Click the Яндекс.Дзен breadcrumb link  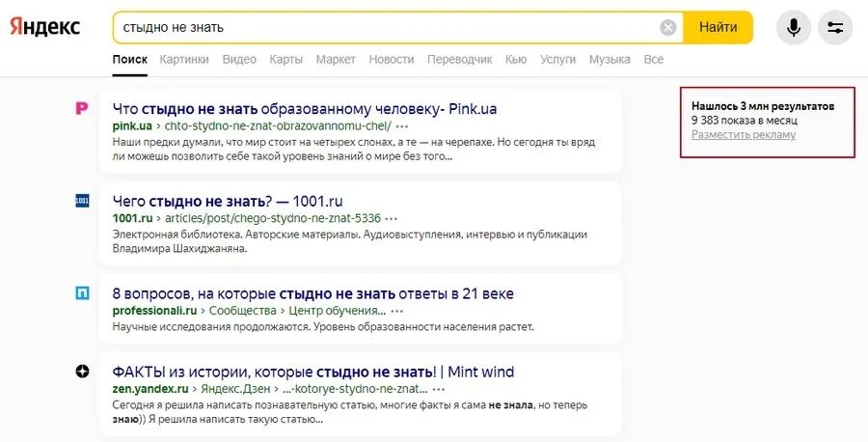click(235, 389)
